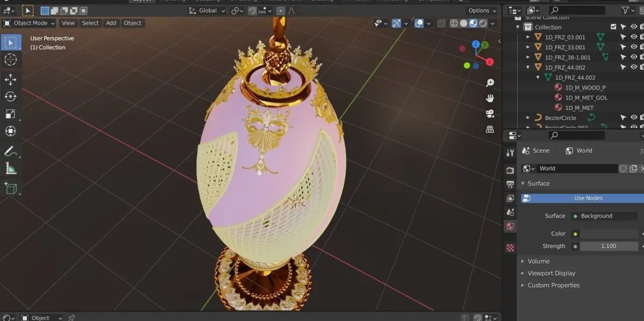The width and height of the screenshot is (644, 321).
Task: Open the Render properties tab
Action: point(510,170)
